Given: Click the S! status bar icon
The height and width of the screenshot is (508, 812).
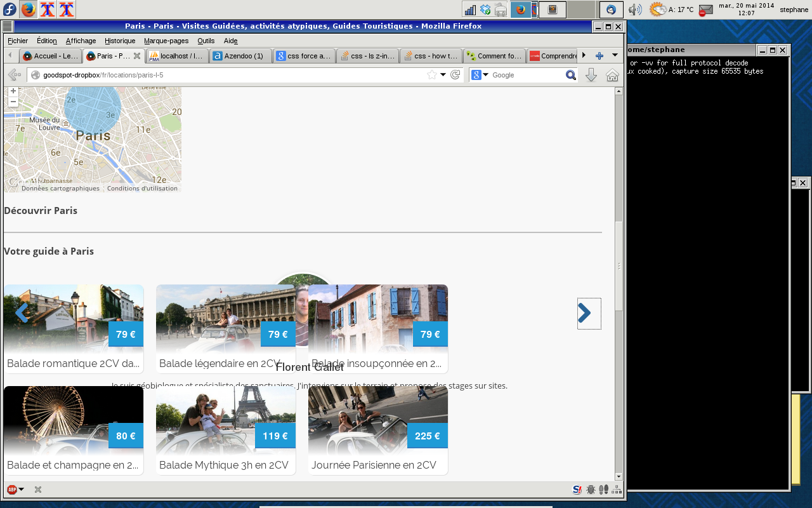Looking at the screenshot, I should (x=577, y=490).
